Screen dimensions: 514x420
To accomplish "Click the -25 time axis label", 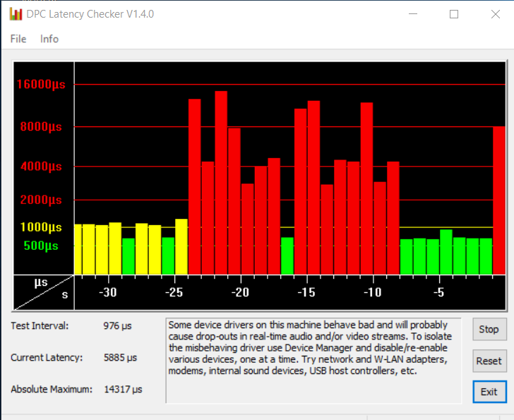I will (174, 292).
